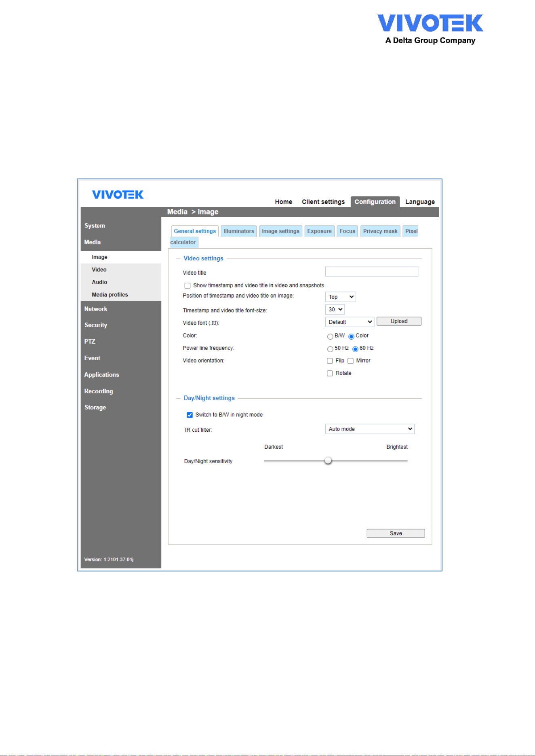
Task: Click the VIVOTEK logo in the web interface
Action: [118, 195]
